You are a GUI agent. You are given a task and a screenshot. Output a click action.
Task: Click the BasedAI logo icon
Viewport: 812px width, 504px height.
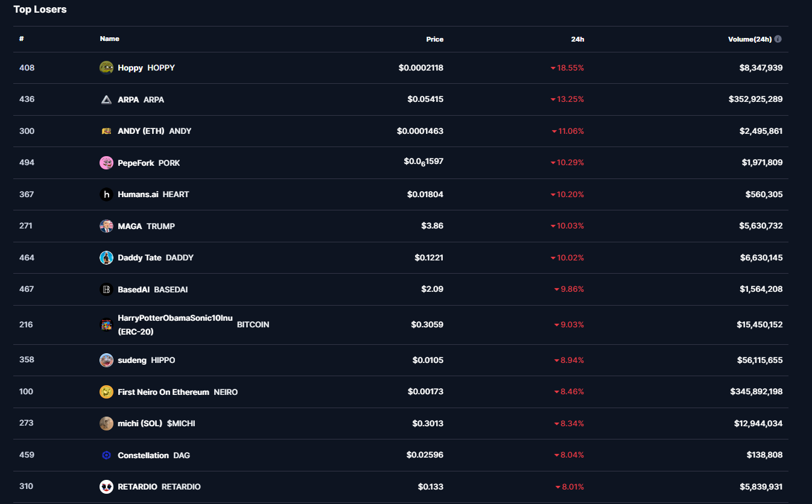click(x=106, y=289)
